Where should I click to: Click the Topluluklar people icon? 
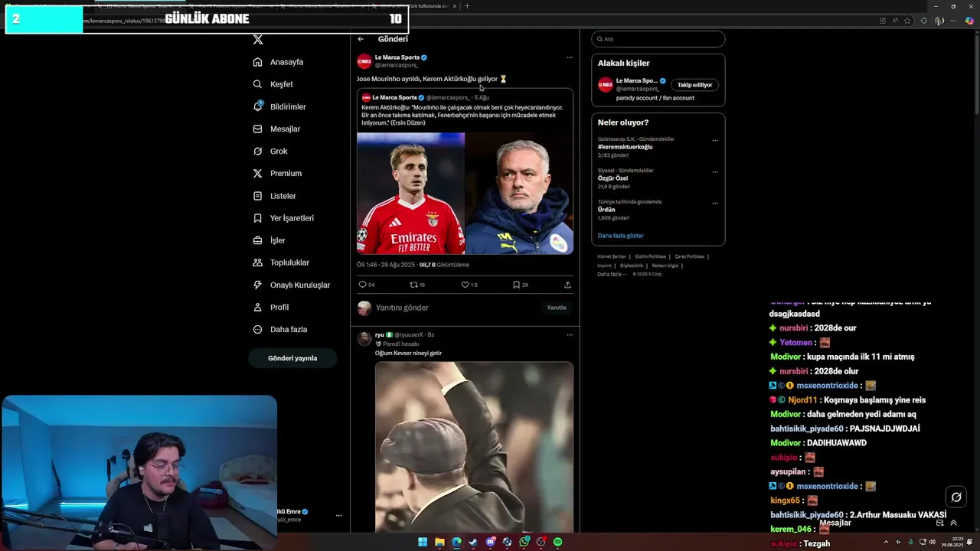pos(257,262)
